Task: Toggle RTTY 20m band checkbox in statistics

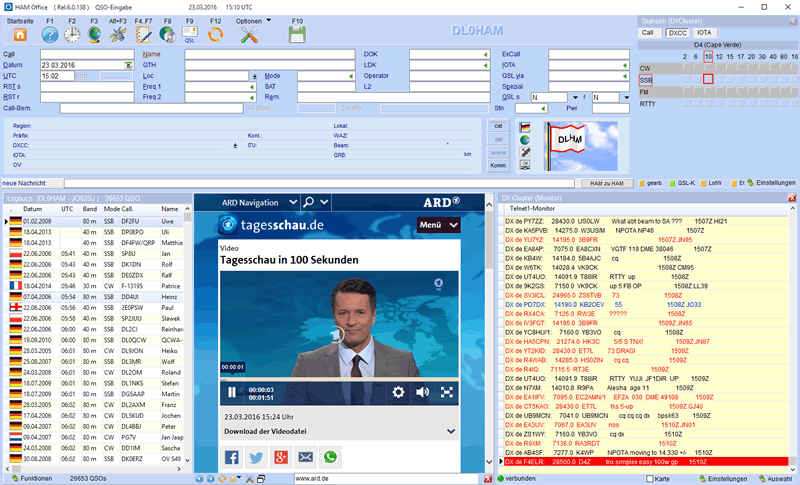Action: [x=751, y=103]
